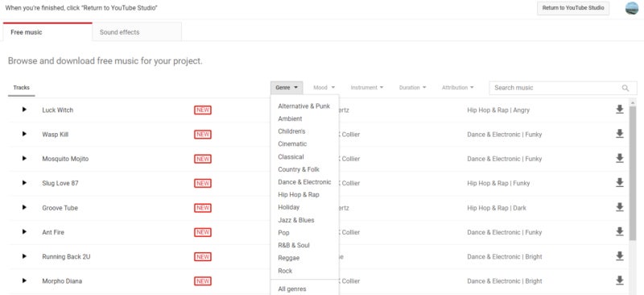The image size is (644, 295).
Task: Open the account avatar menu
Action: 632,8
